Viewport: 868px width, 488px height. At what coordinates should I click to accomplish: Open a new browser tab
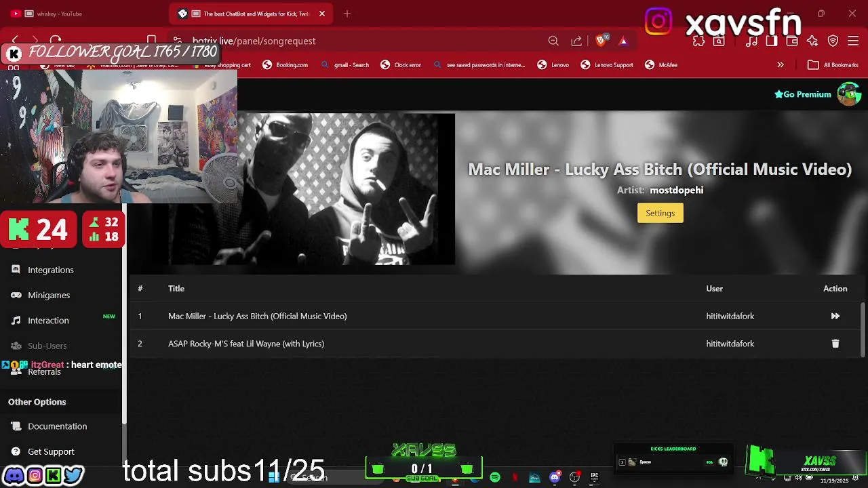(347, 14)
